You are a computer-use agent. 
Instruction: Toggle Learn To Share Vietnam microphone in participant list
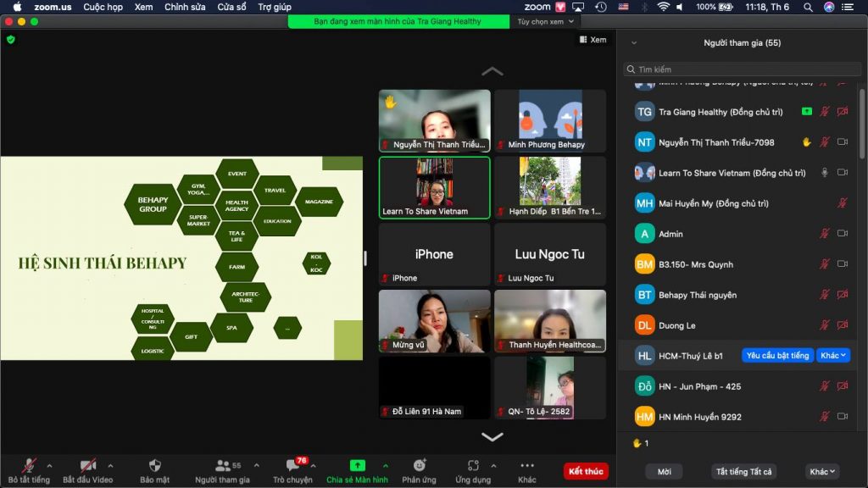coord(824,173)
